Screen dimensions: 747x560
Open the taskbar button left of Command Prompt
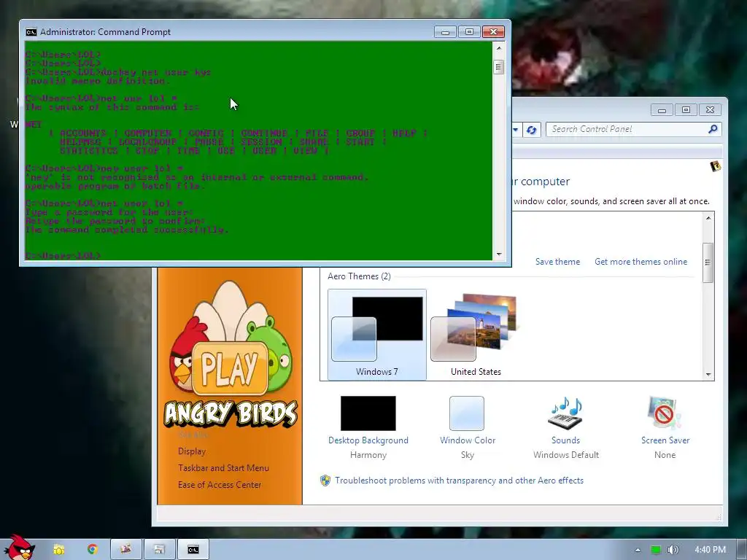coord(159,550)
